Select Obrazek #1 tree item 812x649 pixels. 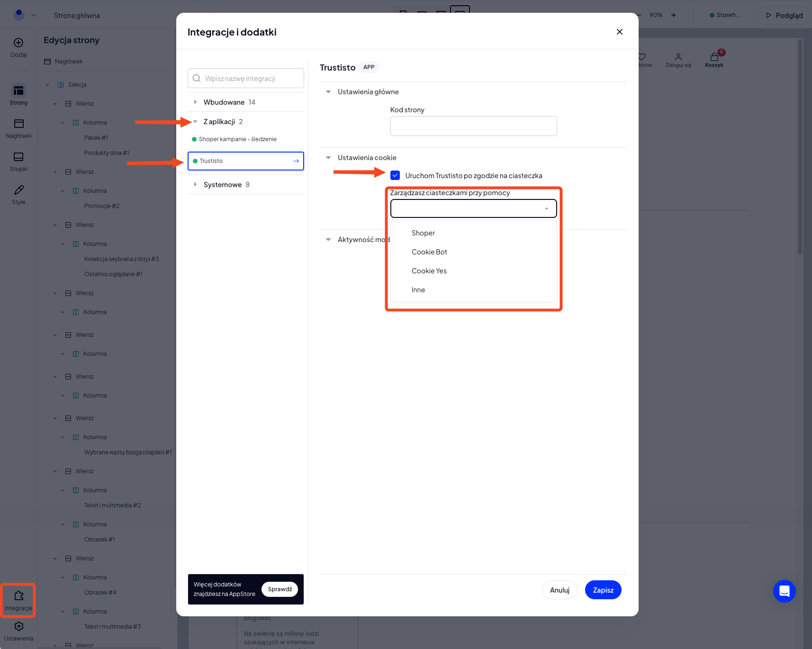pos(99,540)
